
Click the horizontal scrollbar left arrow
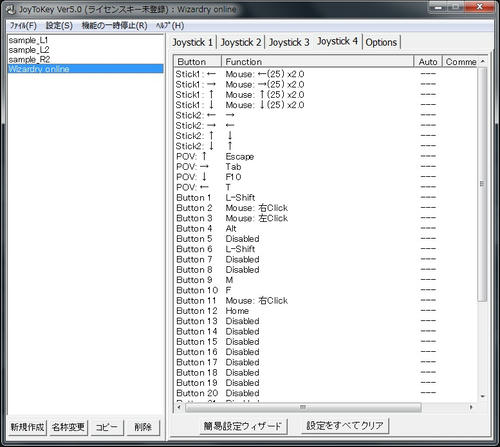pos(179,407)
